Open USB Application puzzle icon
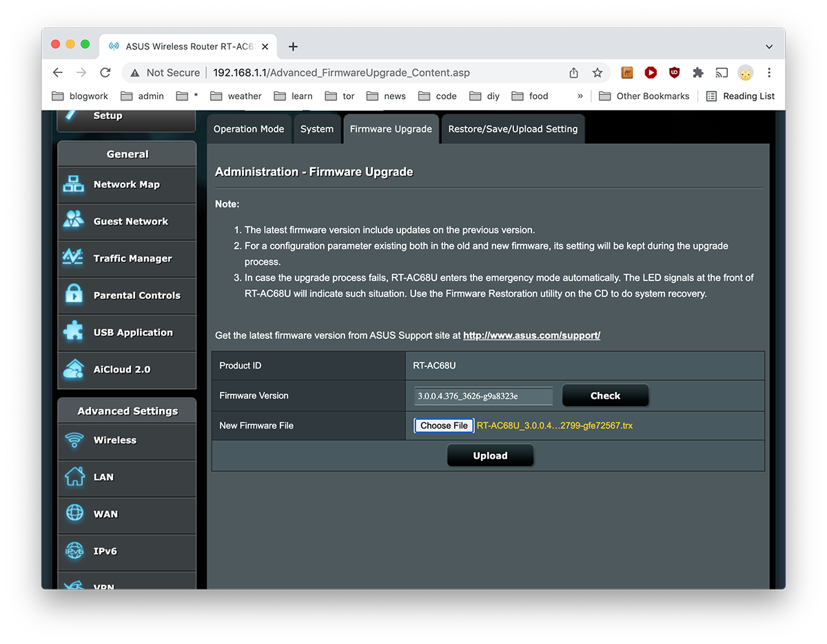 74,332
